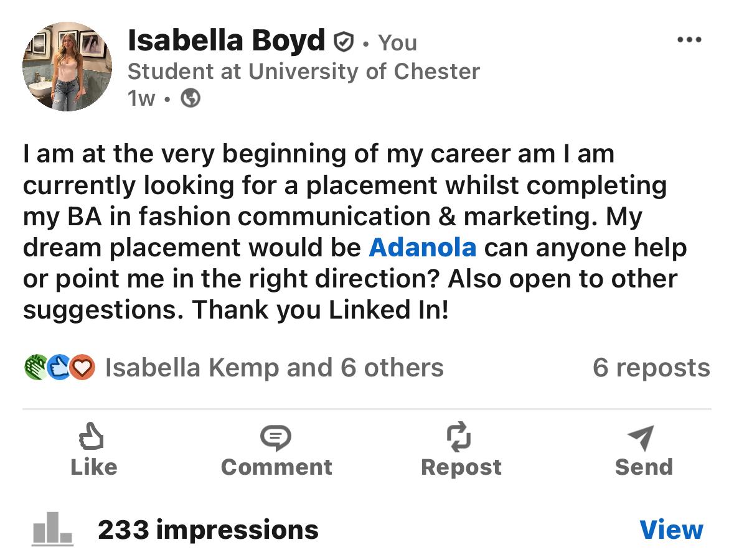Screen dimensions: 734x560
Task: Click Isabella Boyd's profile photo
Action: pyautogui.click(x=67, y=66)
